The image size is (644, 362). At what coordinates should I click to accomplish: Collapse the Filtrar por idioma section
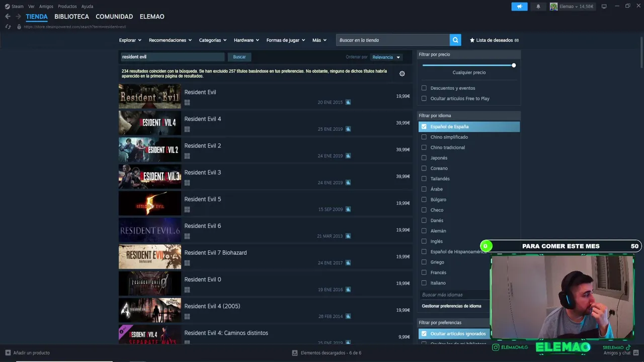469,116
